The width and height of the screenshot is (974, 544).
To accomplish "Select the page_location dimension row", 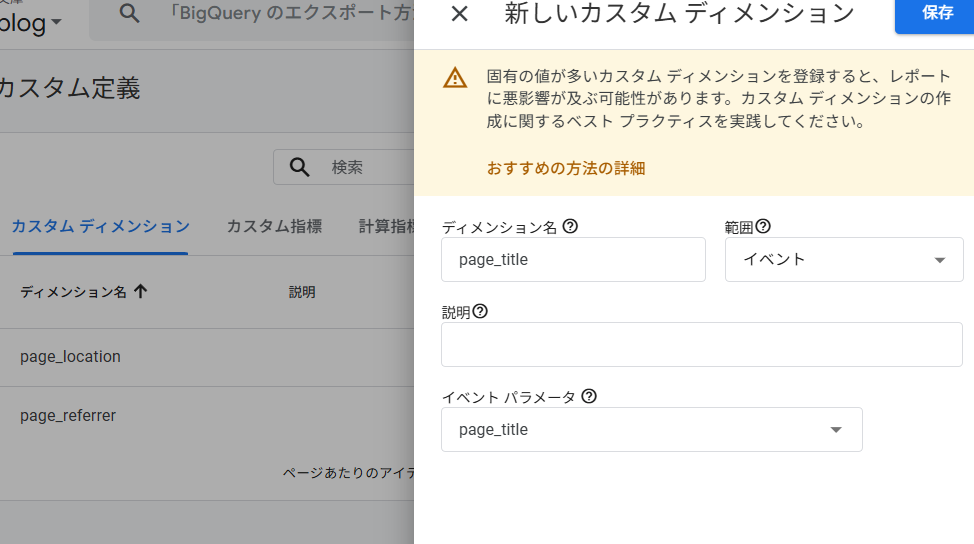I will tap(70, 357).
